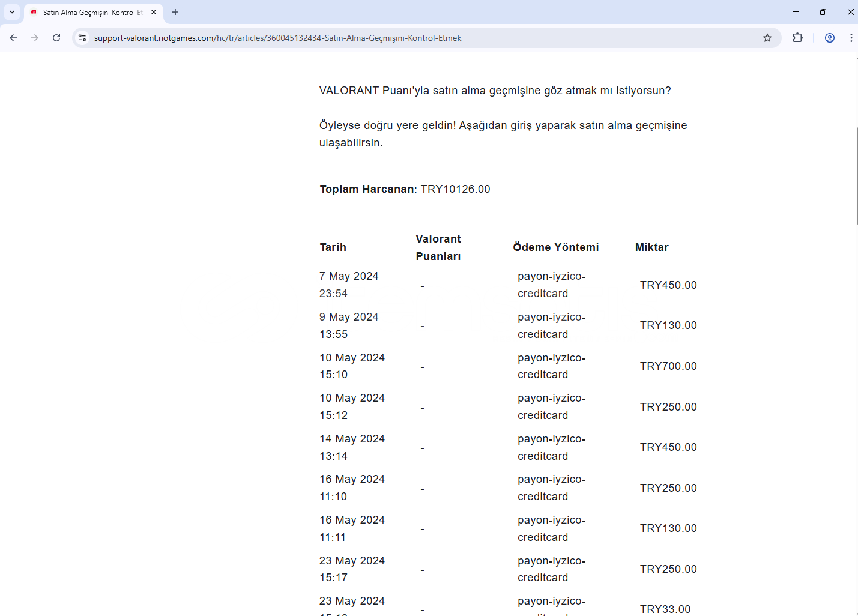858x616 pixels.
Task: Click TRY250.00 in the 10 May 15:12 row
Action: 668,407
